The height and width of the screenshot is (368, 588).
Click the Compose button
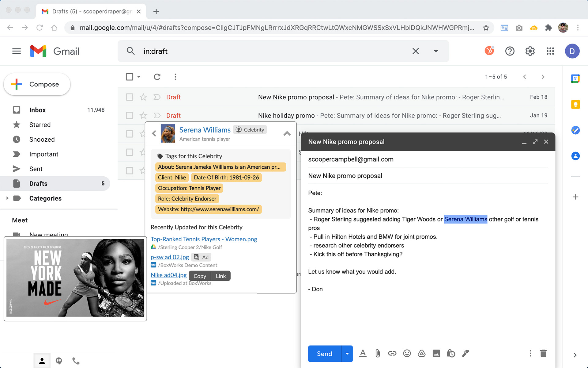(x=37, y=84)
